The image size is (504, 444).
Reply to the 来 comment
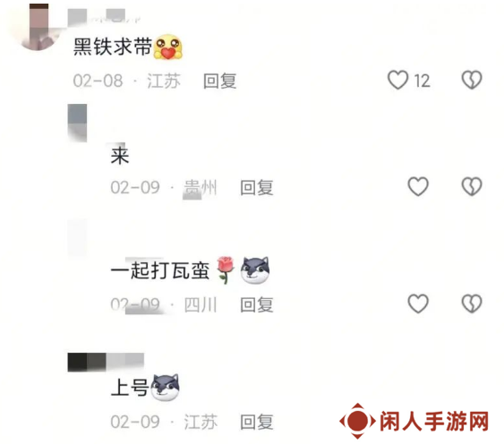257,187
